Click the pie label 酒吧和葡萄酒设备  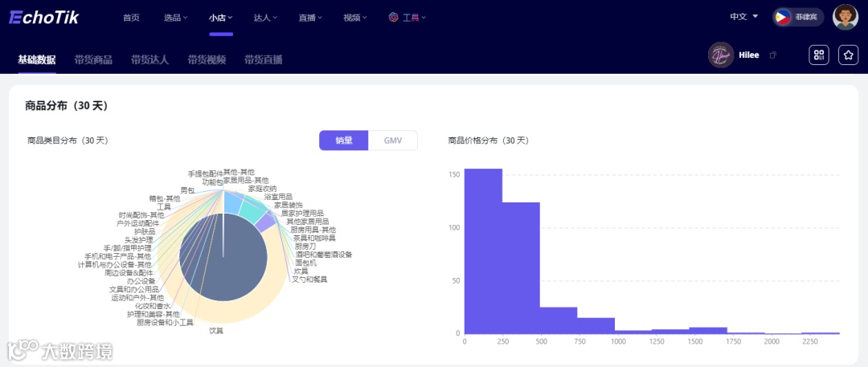pyautogui.click(x=324, y=255)
